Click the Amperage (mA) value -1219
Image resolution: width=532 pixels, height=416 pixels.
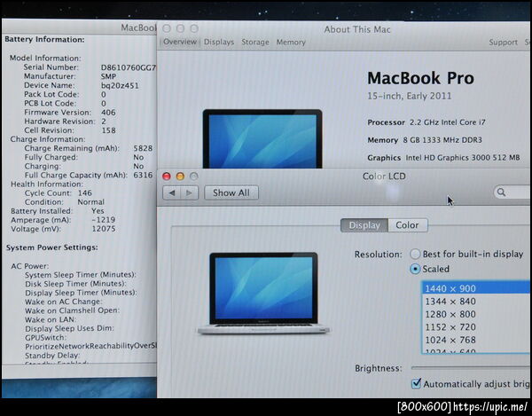[x=103, y=220]
